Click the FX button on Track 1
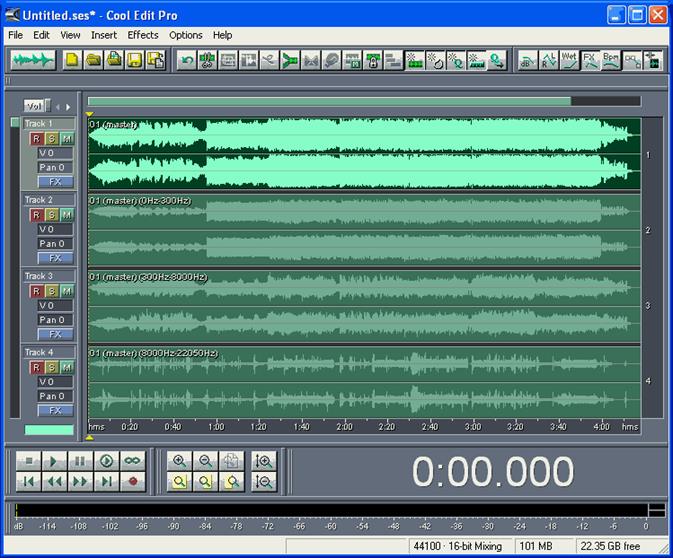 55,182
